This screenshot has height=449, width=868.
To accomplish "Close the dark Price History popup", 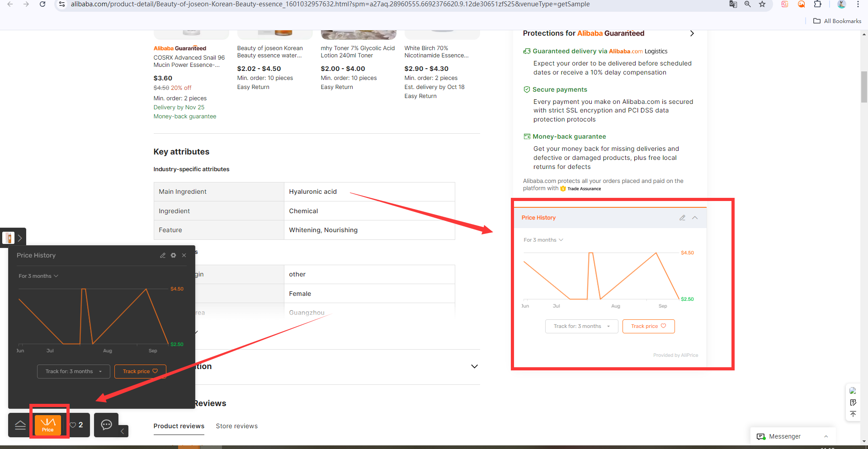I will click(x=184, y=255).
